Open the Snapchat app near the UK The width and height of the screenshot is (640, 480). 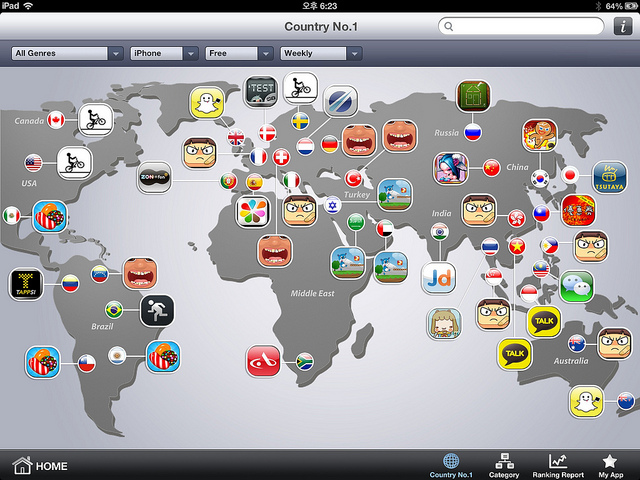pos(207,103)
